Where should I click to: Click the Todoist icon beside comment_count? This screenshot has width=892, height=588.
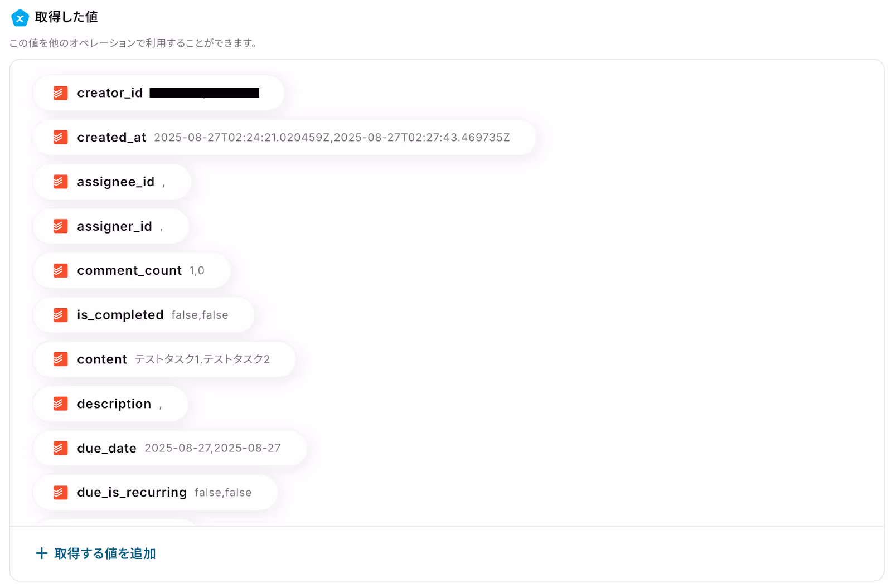pos(60,270)
